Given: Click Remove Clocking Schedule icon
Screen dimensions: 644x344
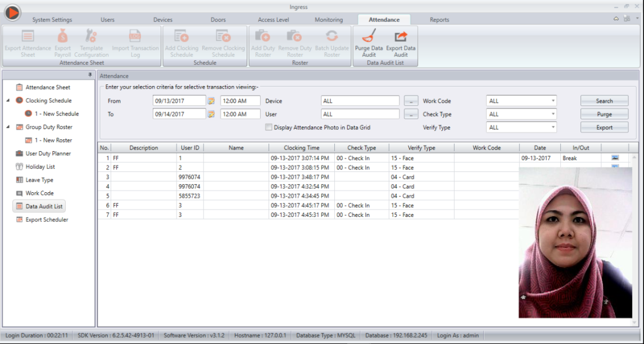Looking at the screenshot, I should [223, 36].
